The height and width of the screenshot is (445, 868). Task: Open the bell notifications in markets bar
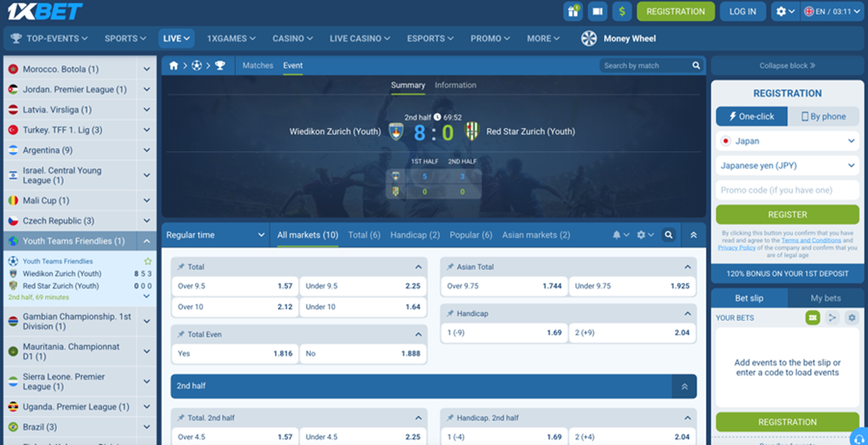620,235
